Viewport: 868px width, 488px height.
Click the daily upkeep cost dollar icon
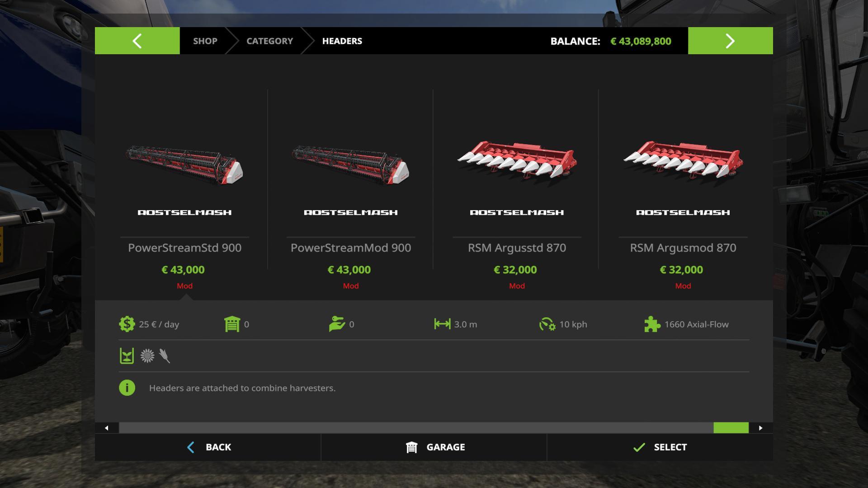pos(127,324)
